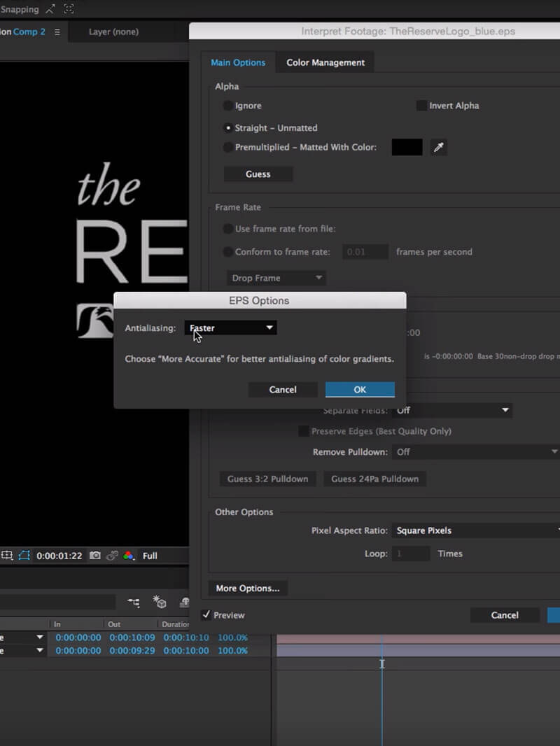The image size is (560, 746).
Task: Open the dropdown arrow in the row with Out 0:00:10:09
Action: coord(40,637)
